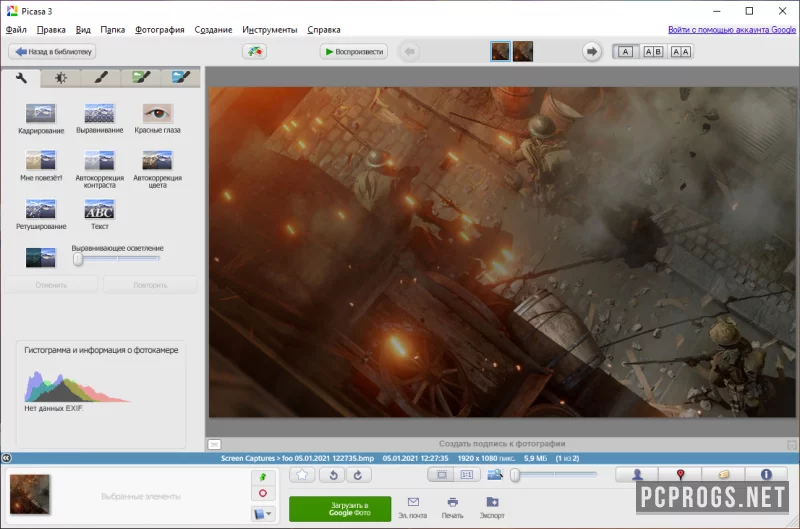Open the add-to-album dropdown
Viewport: 800px width, 529px height.
coord(263,513)
